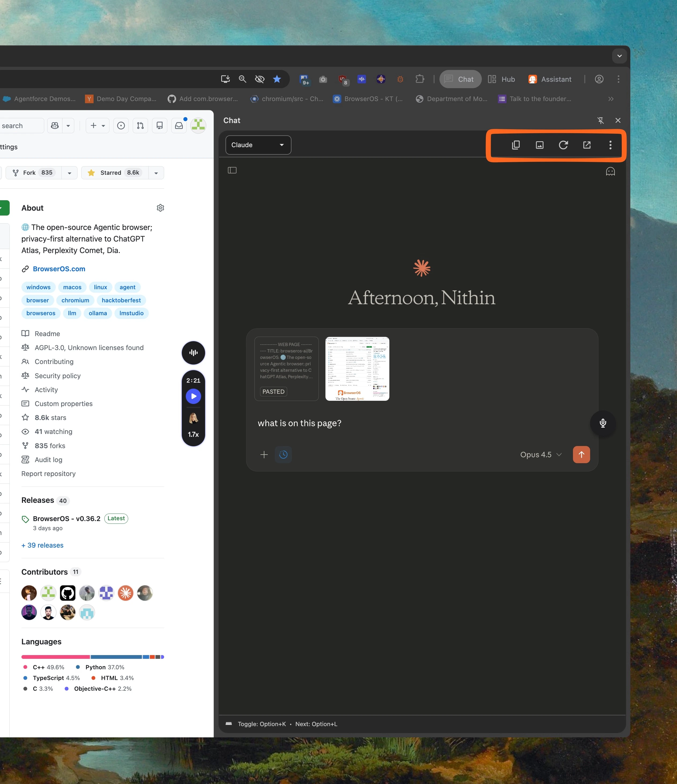
Task: Toggle the chat sidebar panel
Action: [x=232, y=170]
